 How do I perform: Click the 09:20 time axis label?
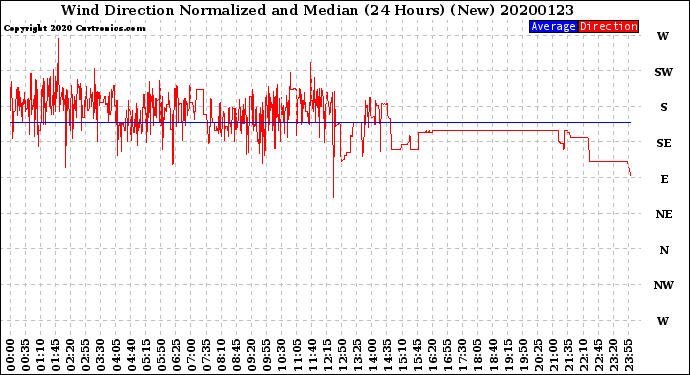(x=251, y=355)
